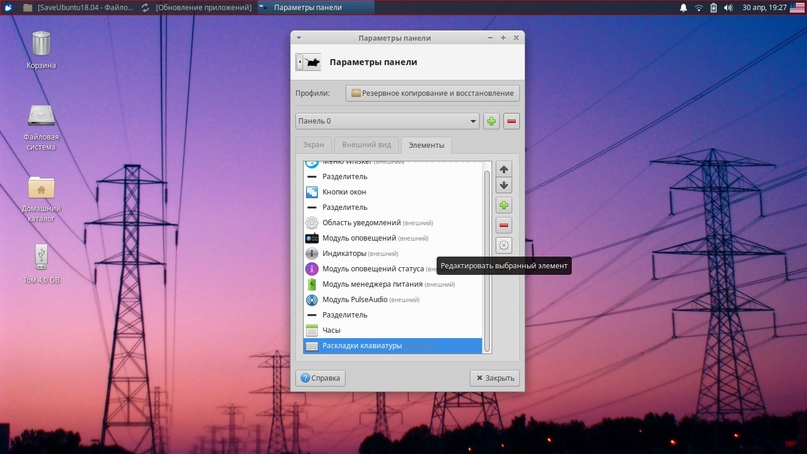This screenshot has width=807, height=454.
Task: Click the US flag keyboard layout indicator
Action: coord(797,7)
